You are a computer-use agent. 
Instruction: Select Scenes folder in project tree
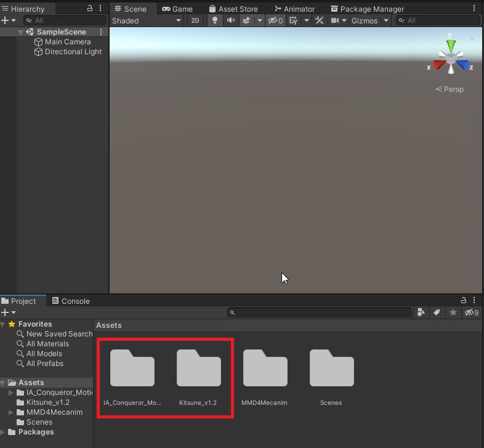click(34, 422)
